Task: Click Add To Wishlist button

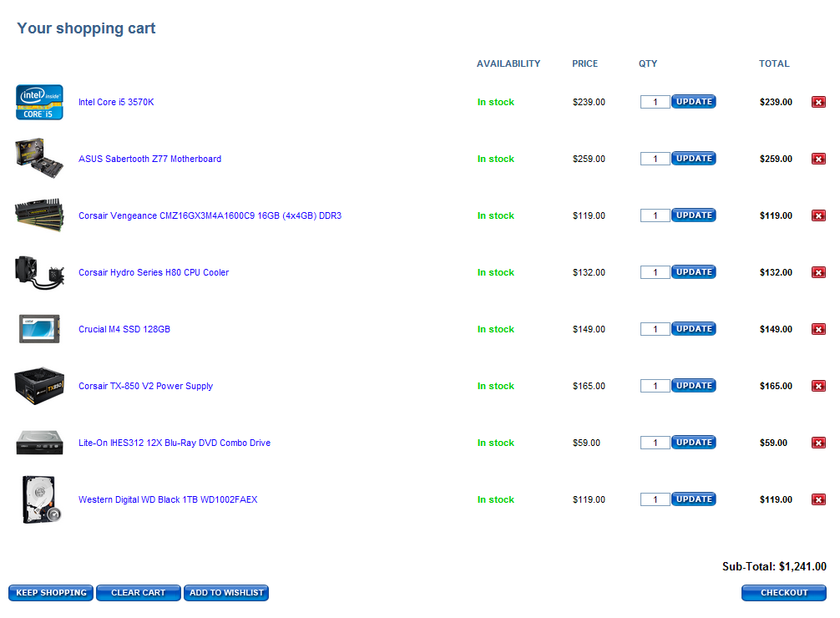Action: pyautogui.click(x=226, y=593)
